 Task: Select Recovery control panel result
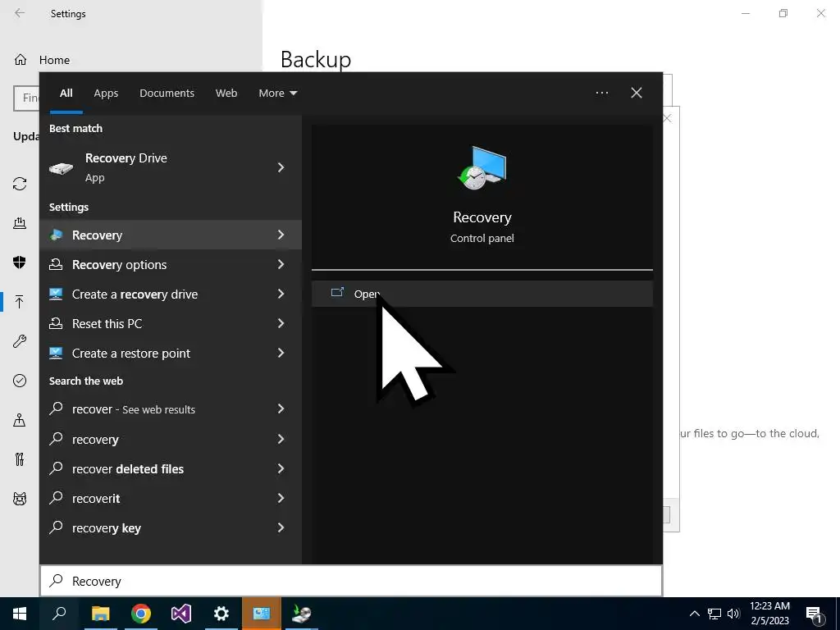171,235
